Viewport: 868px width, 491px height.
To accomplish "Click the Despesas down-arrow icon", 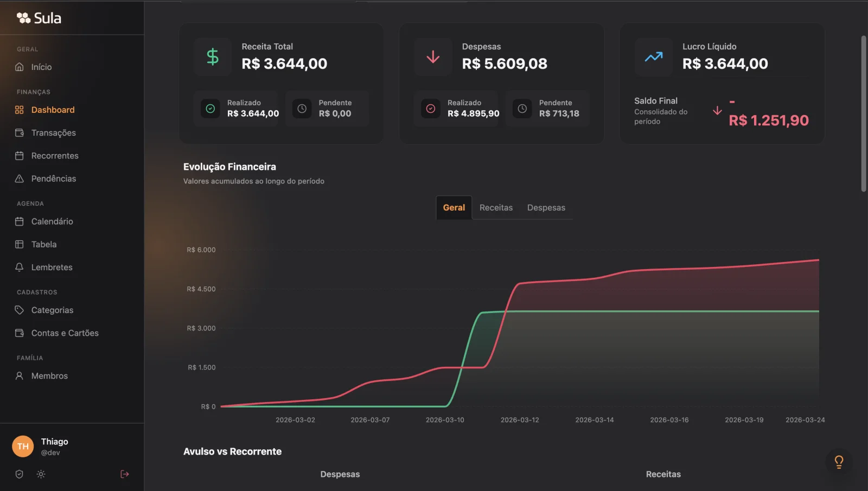I will pos(433,56).
